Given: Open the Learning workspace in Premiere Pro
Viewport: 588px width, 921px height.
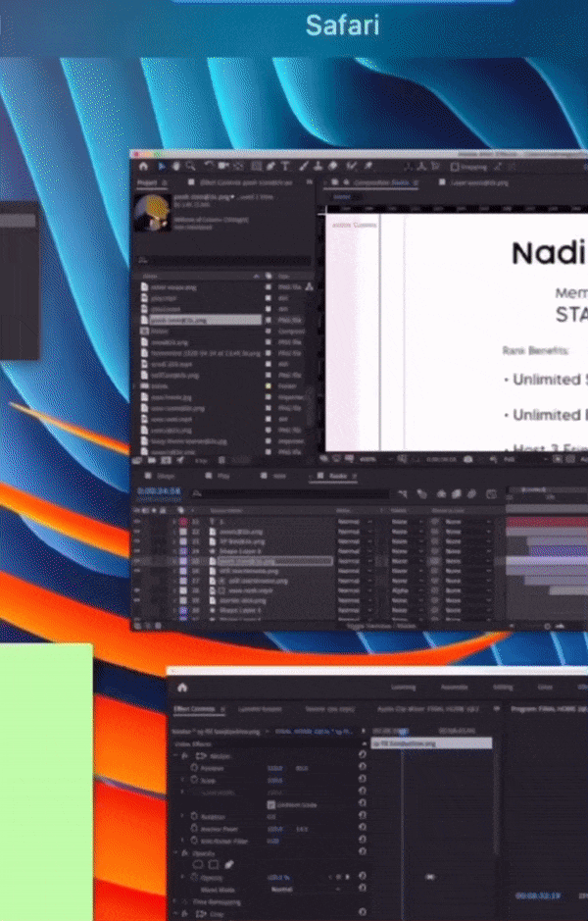Looking at the screenshot, I should [403, 687].
